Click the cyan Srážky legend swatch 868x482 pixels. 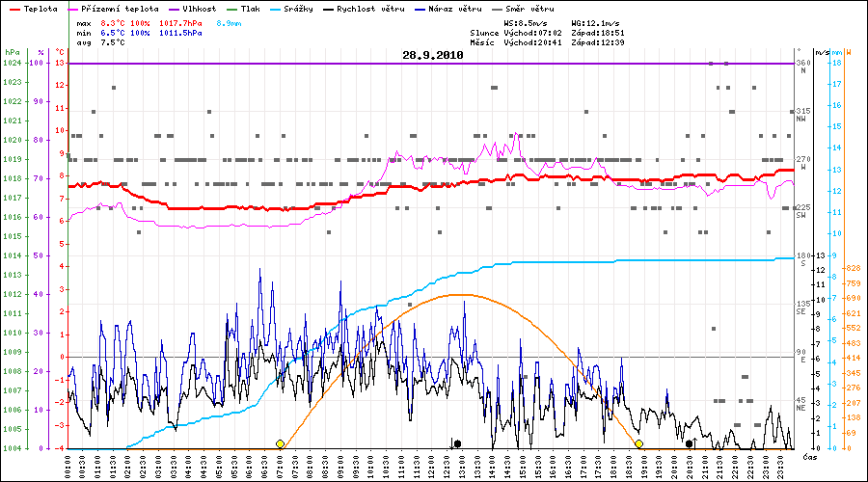pos(275,10)
